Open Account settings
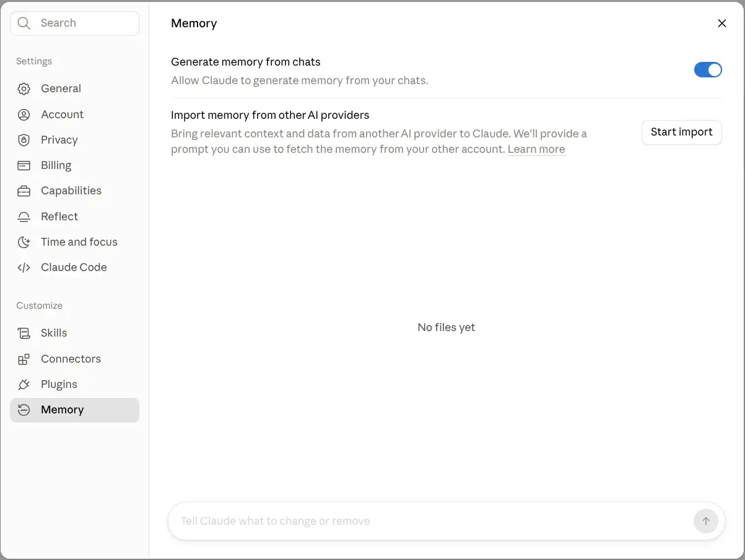Viewport: 745px width, 560px height. [74, 114]
